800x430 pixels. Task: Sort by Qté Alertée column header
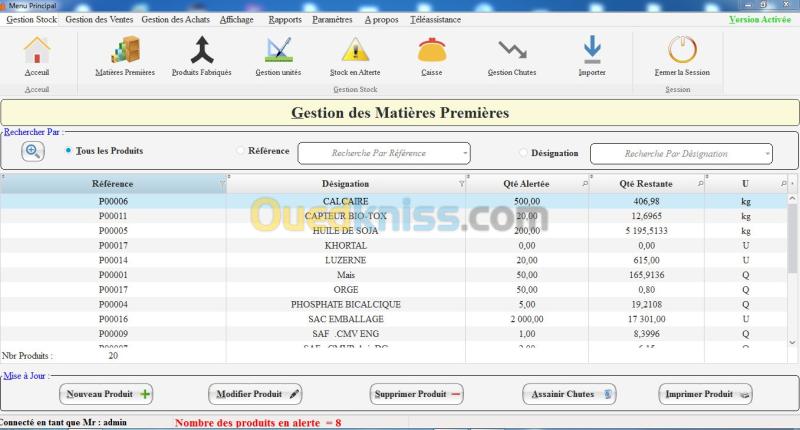[527, 184]
